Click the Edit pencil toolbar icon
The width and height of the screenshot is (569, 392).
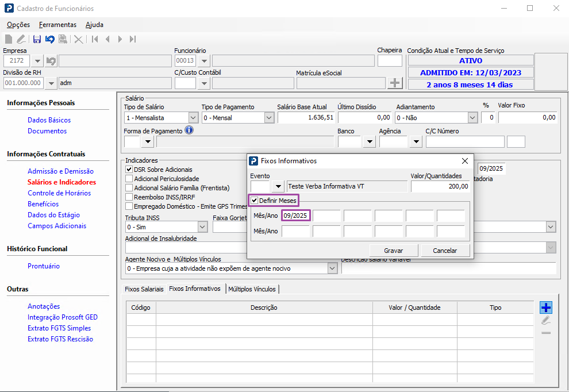point(21,39)
